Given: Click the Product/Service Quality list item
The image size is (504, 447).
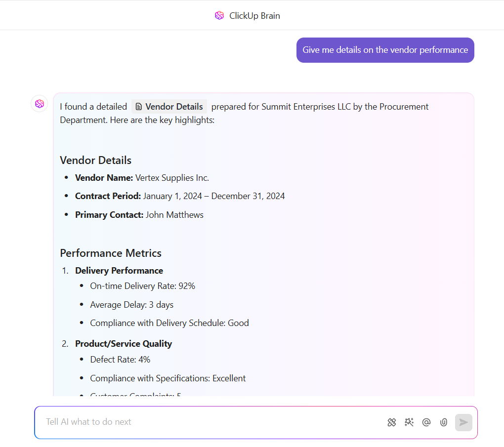Looking at the screenshot, I should click(x=124, y=344).
